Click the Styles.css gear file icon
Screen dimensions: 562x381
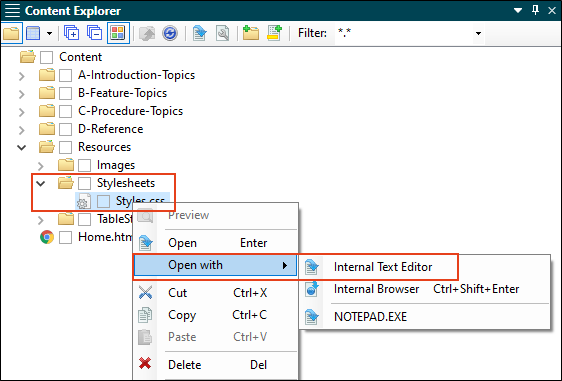point(84,201)
